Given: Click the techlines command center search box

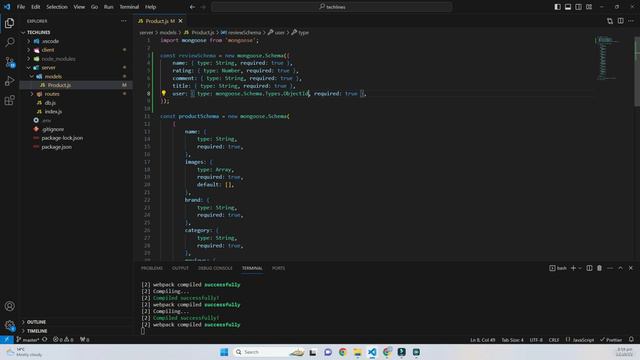Looking at the screenshot, I should [x=332, y=7].
